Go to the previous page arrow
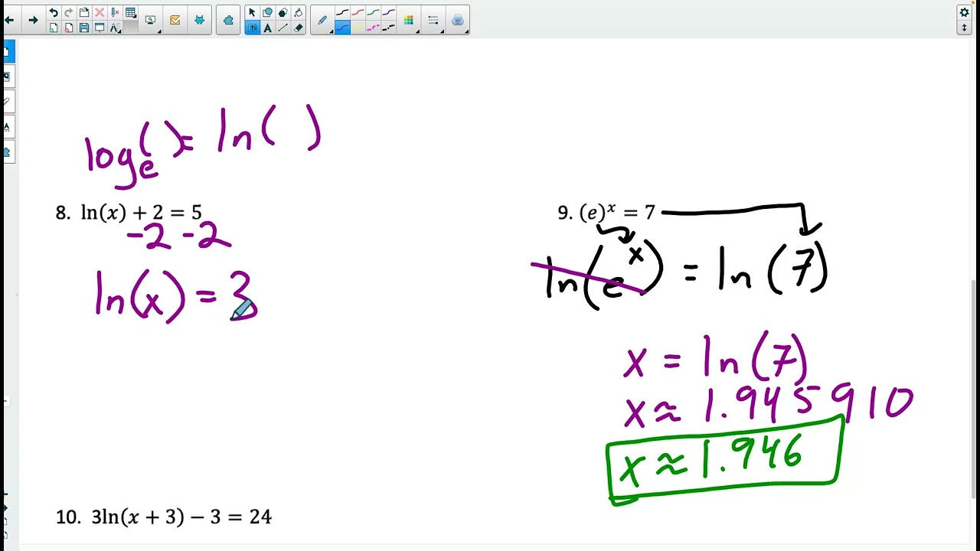This screenshot has height=551, width=980. coord(9,20)
